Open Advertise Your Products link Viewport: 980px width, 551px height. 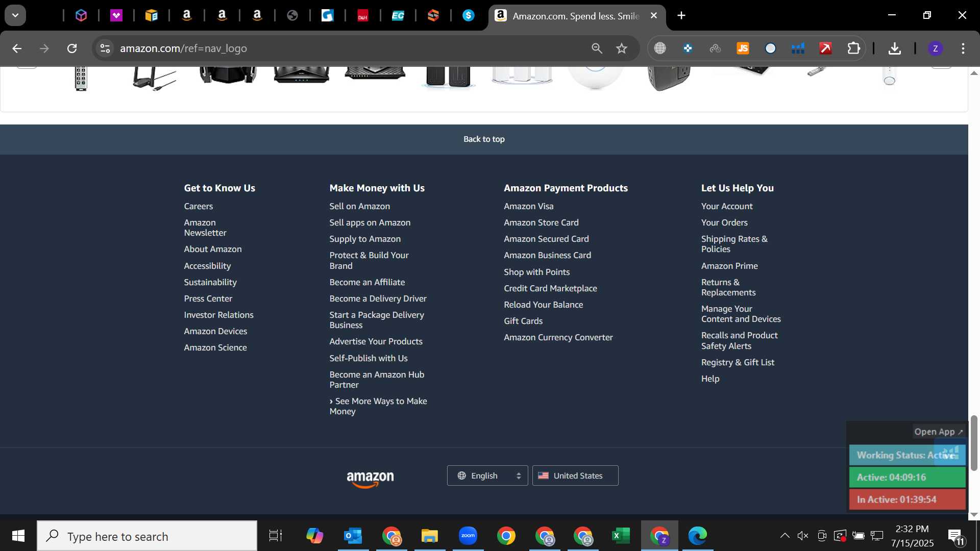376,341
